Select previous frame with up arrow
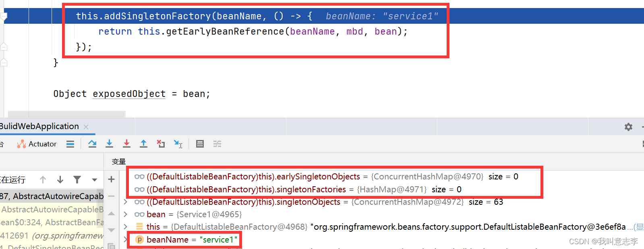Viewport: 644px width, 249px height. pyautogui.click(x=43, y=179)
